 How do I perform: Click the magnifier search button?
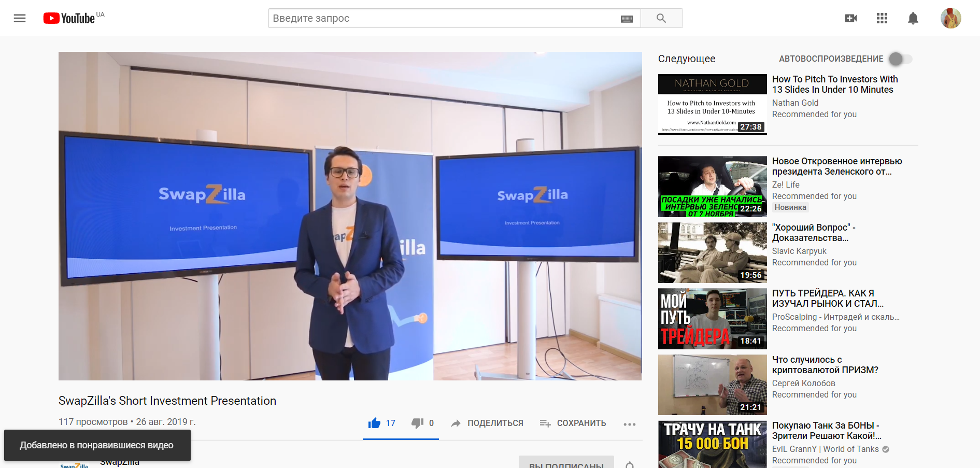click(x=661, y=18)
